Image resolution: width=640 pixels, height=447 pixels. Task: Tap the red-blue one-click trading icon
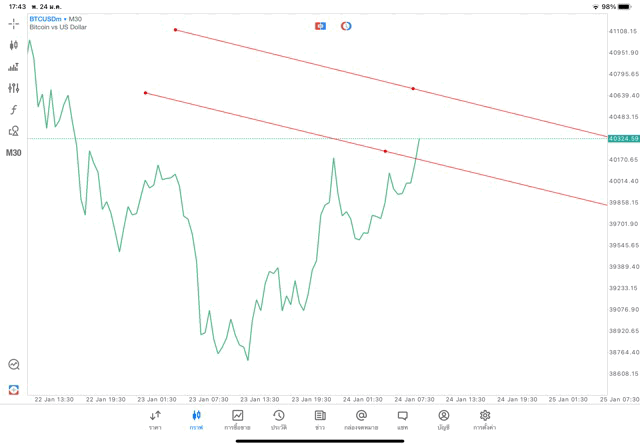[x=320, y=26]
